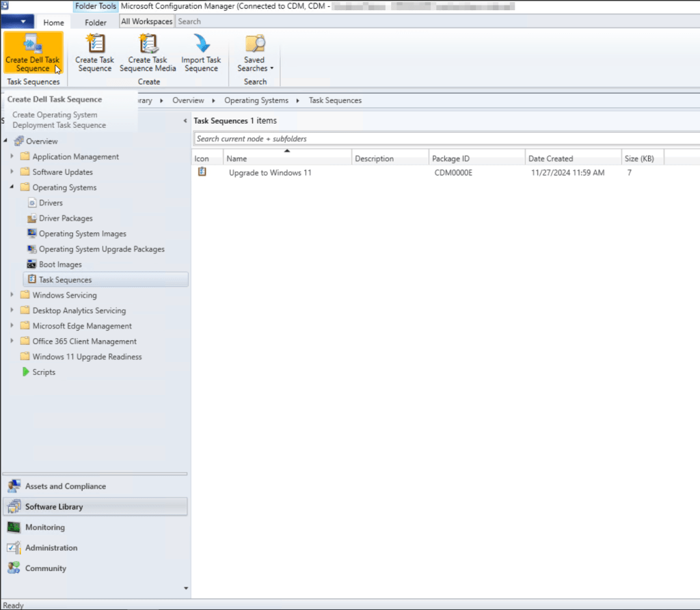The height and width of the screenshot is (610, 700).
Task: Open the Assets and Compliance workspace
Action: 66,486
